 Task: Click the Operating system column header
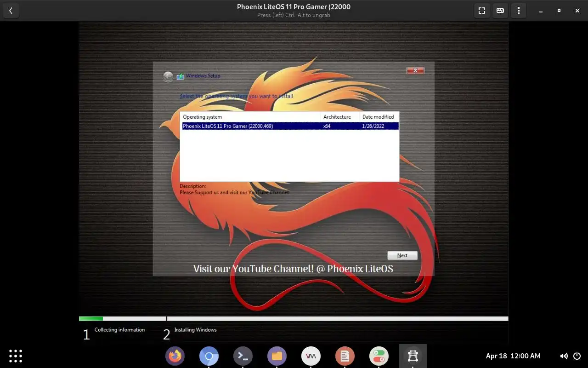point(250,117)
